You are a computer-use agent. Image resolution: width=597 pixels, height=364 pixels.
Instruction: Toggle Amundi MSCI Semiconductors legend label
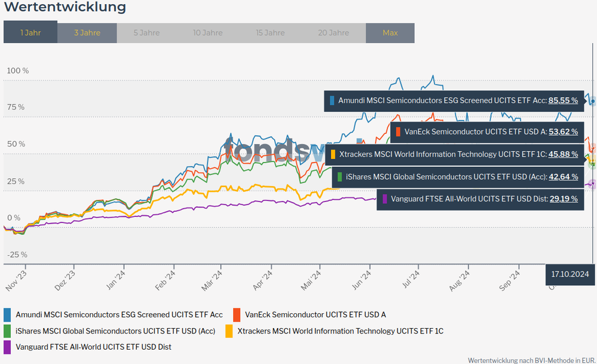point(119,314)
